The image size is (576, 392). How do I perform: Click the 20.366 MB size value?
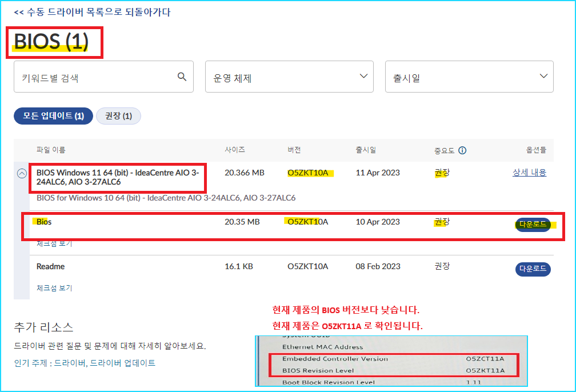pyautogui.click(x=245, y=173)
